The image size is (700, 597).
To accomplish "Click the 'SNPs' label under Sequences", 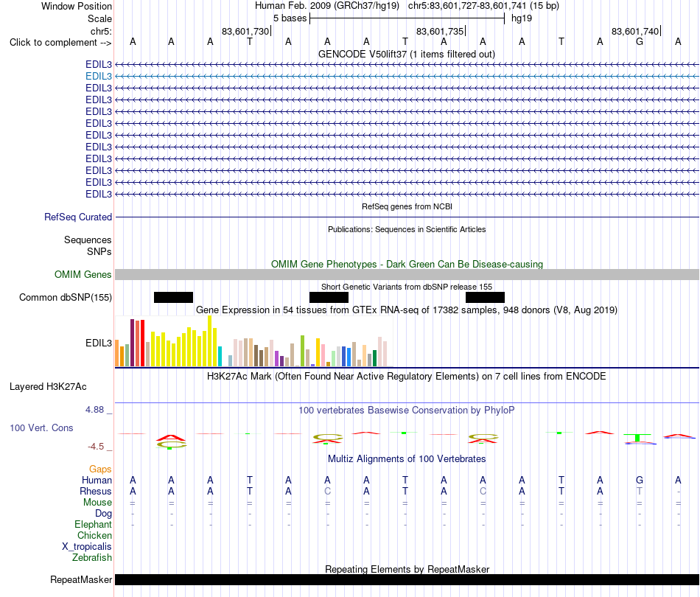I will click(x=99, y=251).
